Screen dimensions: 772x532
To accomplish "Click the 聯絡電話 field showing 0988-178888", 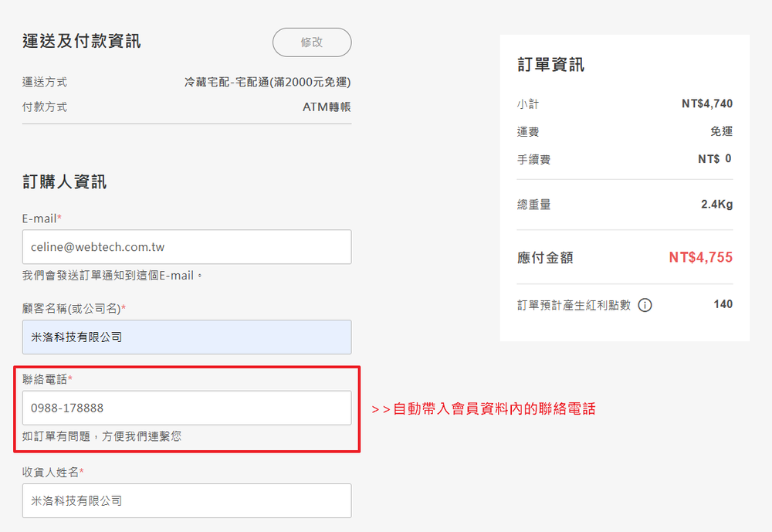I will 187,408.
